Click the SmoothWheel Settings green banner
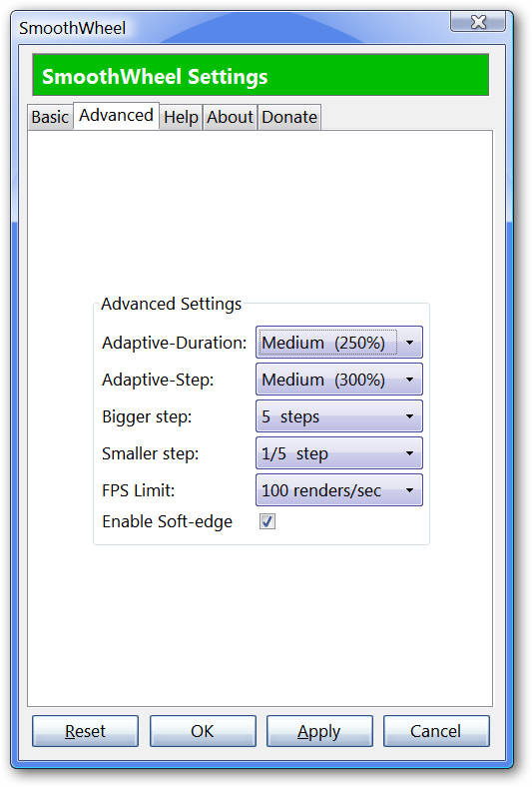 pos(261,75)
